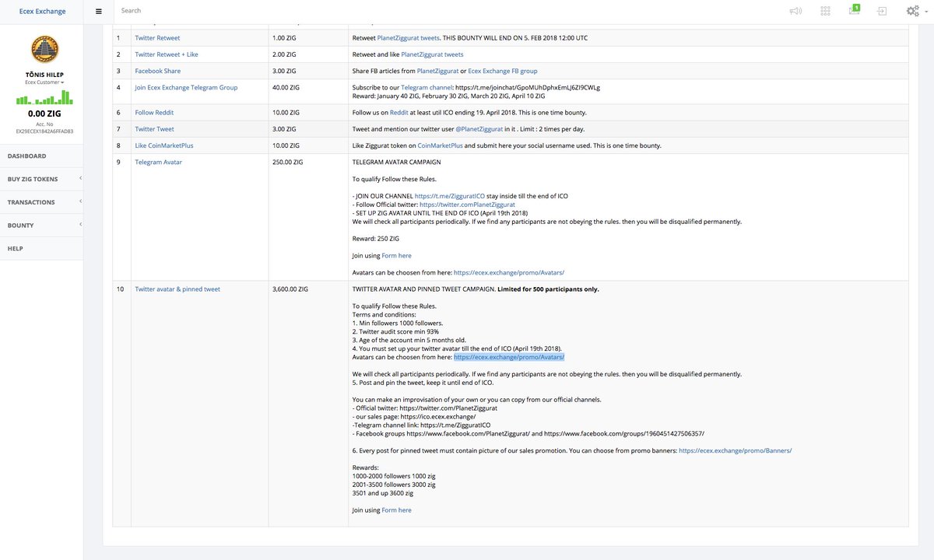Open the apps grid icon
This screenshot has height=560, width=934.
[825, 11]
